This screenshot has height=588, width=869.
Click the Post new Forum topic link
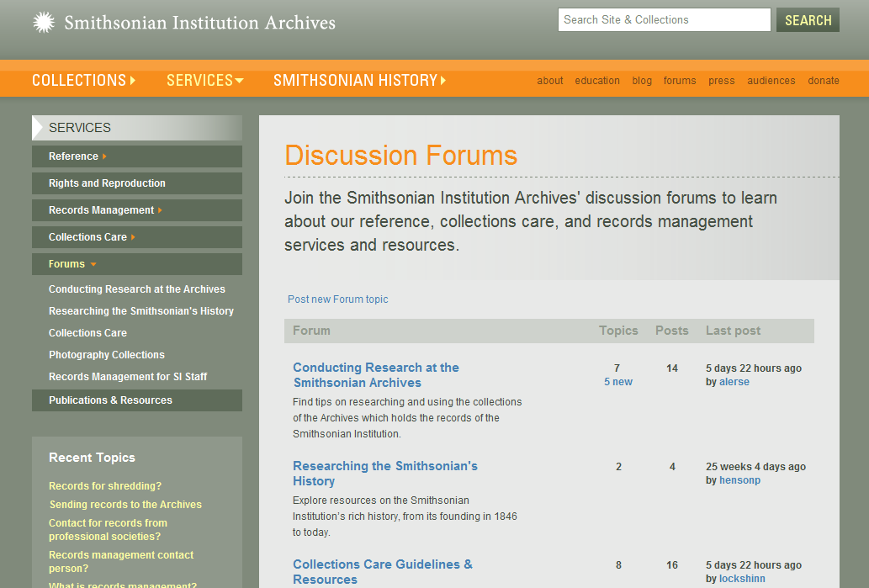[337, 299]
